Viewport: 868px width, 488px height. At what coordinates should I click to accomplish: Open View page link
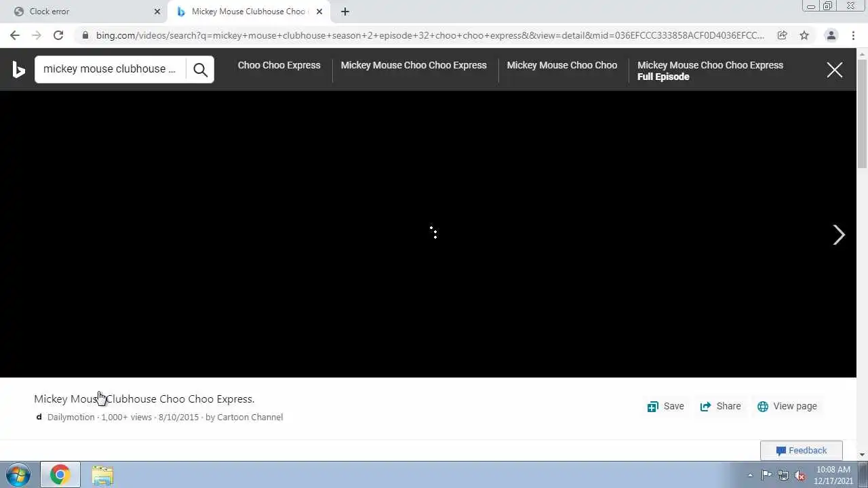[787, 406]
